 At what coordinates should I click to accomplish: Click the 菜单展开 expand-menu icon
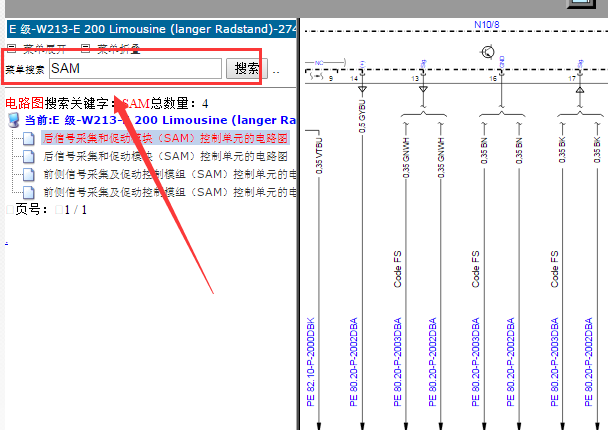coord(11,48)
